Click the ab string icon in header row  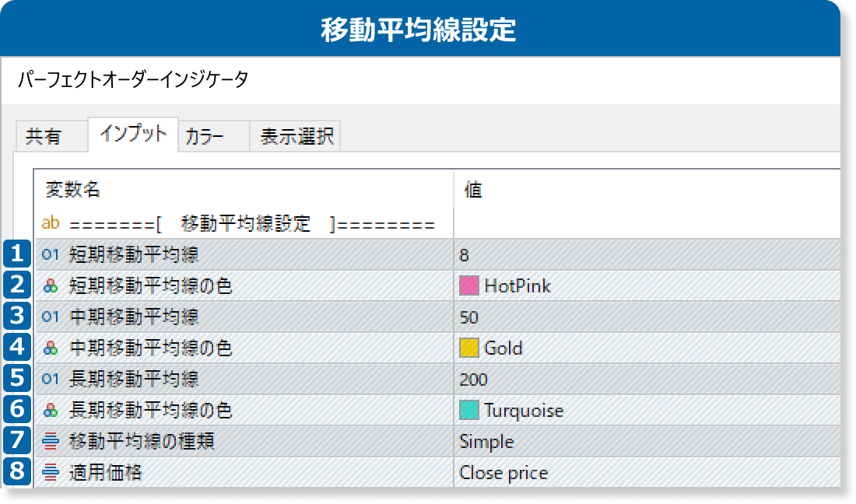[51, 224]
